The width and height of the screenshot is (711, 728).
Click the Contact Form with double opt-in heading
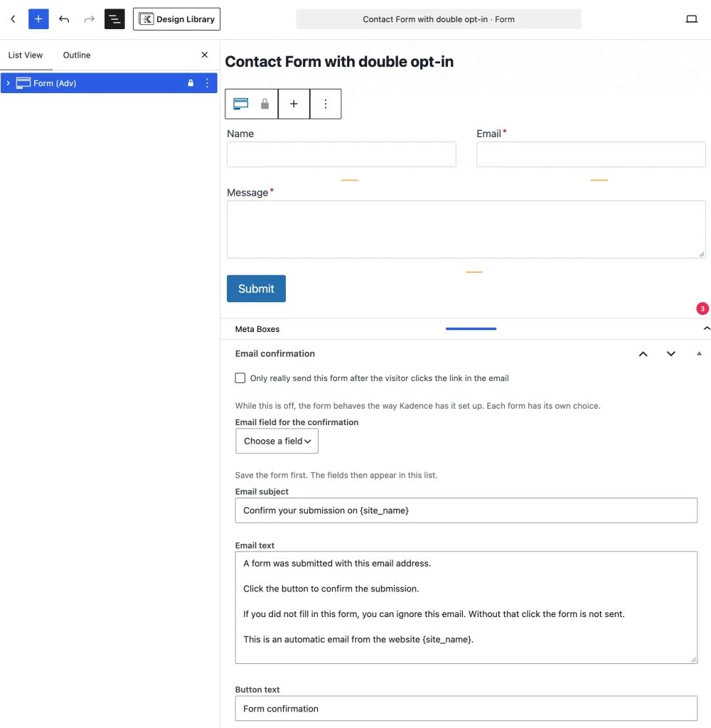[339, 62]
